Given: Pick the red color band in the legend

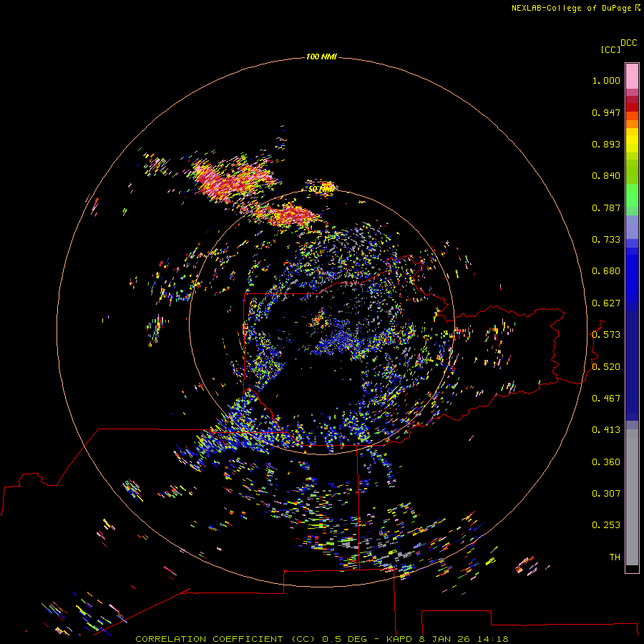Looking at the screenshot, I should point(632,107).
